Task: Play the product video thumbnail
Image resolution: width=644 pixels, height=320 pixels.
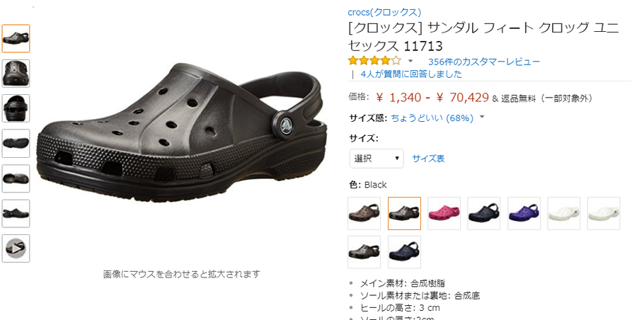Action: click(16, 248)
